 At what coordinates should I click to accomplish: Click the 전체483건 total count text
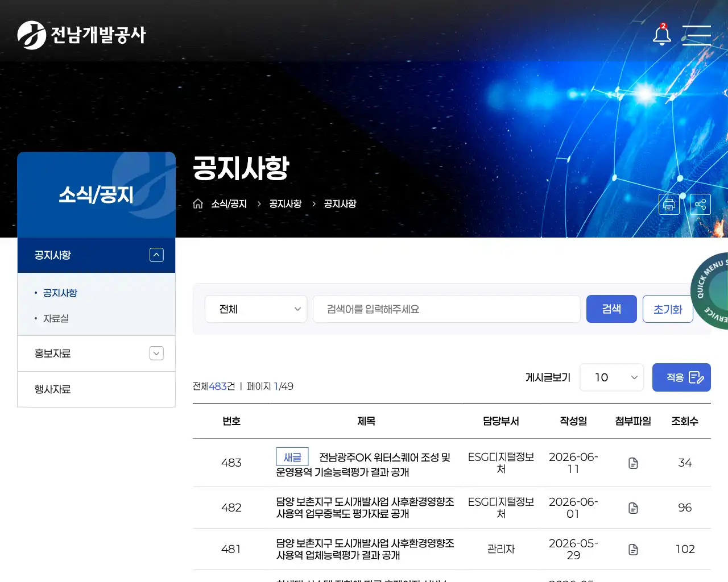click(214, 386)
